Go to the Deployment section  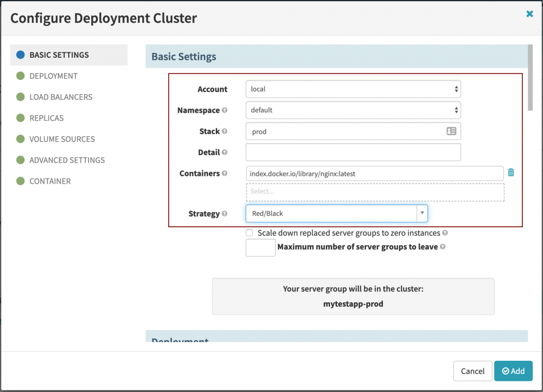point(53,76)
